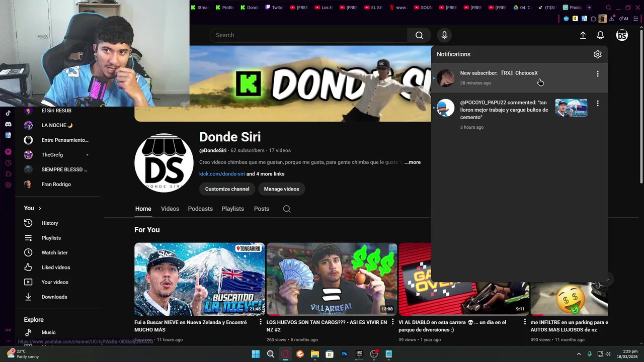644x362 pixels.
Task: Open options for POCOYO_PAPU22 comment notification
Action: [598, 104]
